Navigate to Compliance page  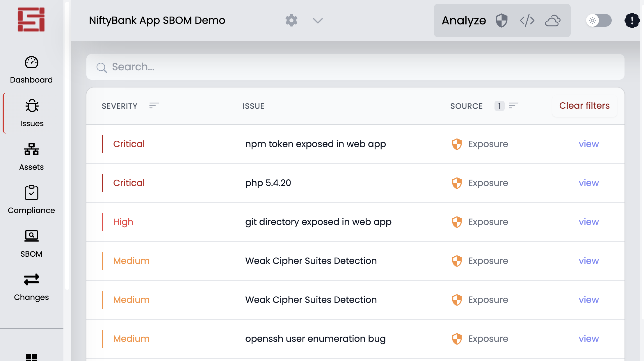click(x=31, y=200)
